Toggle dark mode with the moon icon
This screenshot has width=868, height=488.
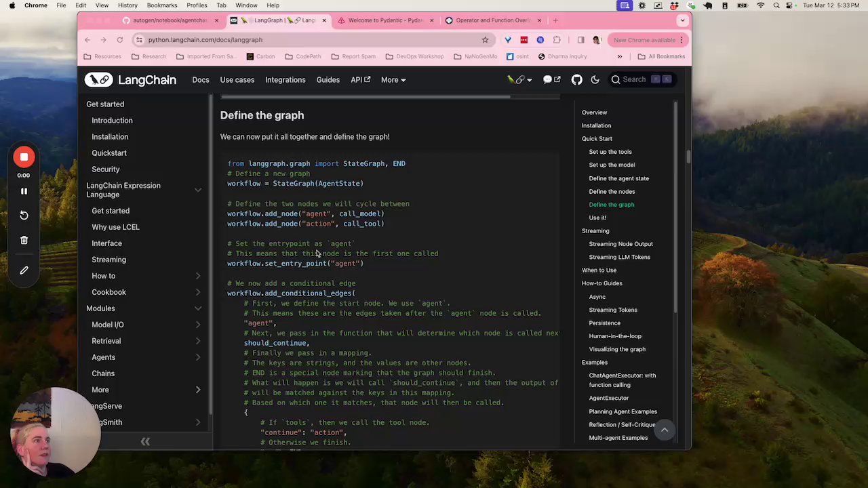tap(595, 80)
